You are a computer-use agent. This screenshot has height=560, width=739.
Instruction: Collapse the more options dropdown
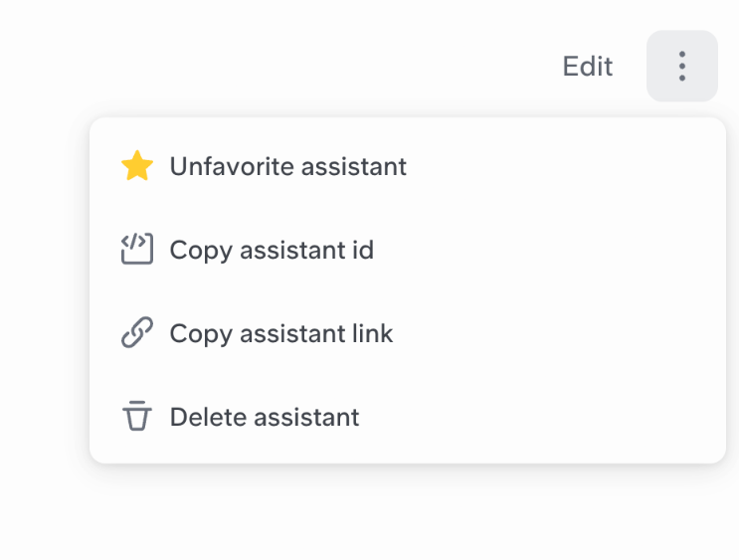pos(682,67)
